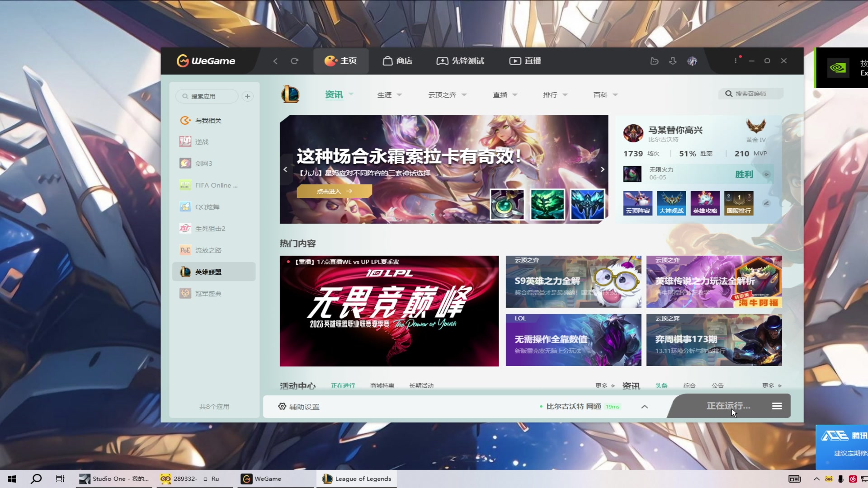Image resolution: width=868 pixels, height=488 pixels.
Task: Select the 公告 news tab
Action: click(x=717, y=385)
